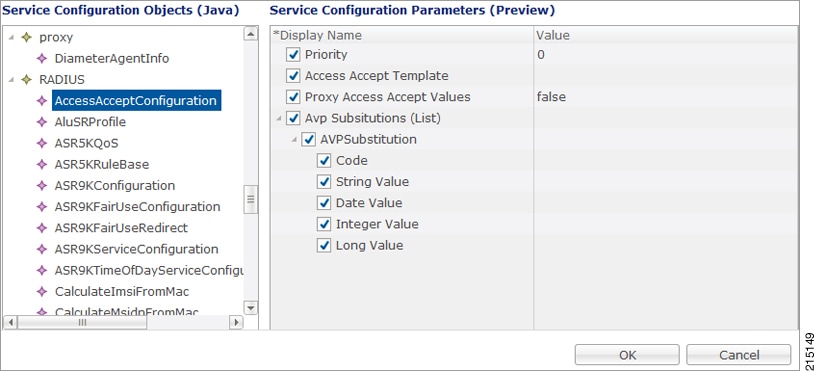Click the RADIUS folder icon
This screenshot has width=814, height=371.
[x=26, y=80]
